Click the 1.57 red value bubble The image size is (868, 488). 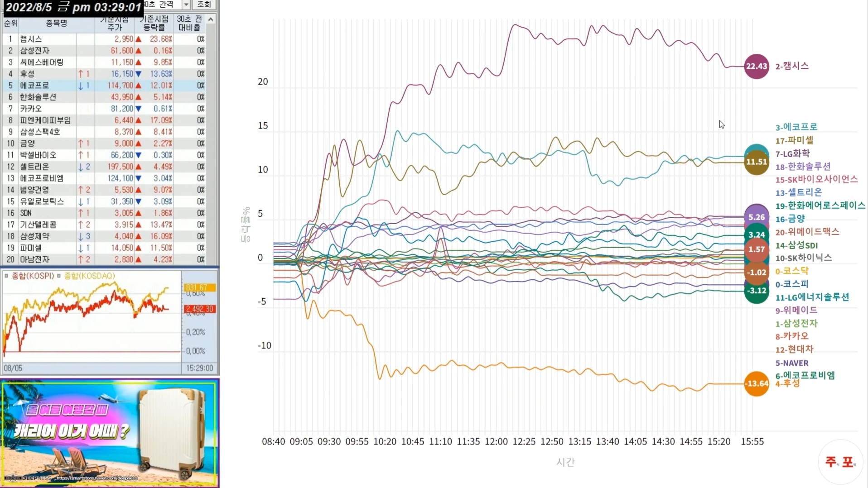pyautogui.click(x=757, y=249)
